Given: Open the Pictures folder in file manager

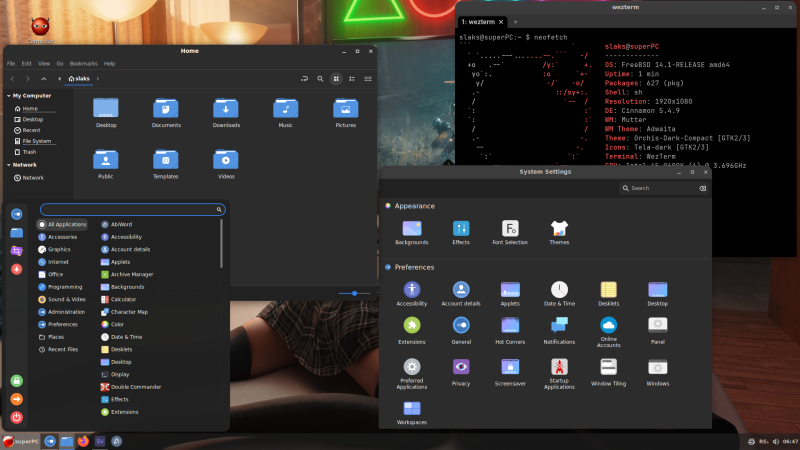Looking at the screenshot, I should pyautogui.click(x=345, y=113).
